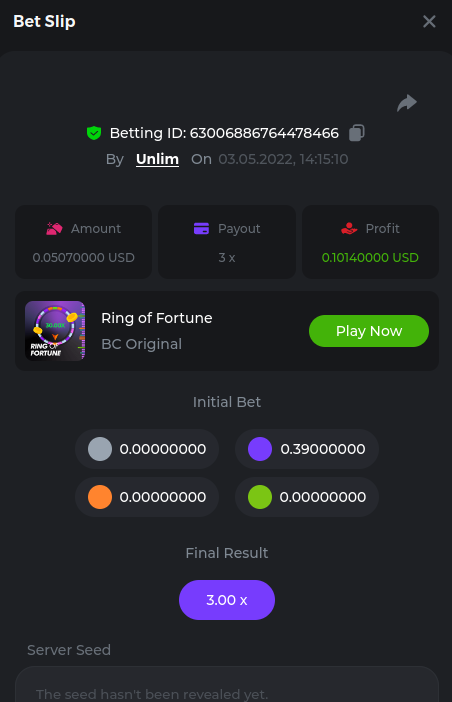Select the purple color bet circle
The width and height of the screenshot is (452, 702).
pyautogui.click(x=260, y=449)
